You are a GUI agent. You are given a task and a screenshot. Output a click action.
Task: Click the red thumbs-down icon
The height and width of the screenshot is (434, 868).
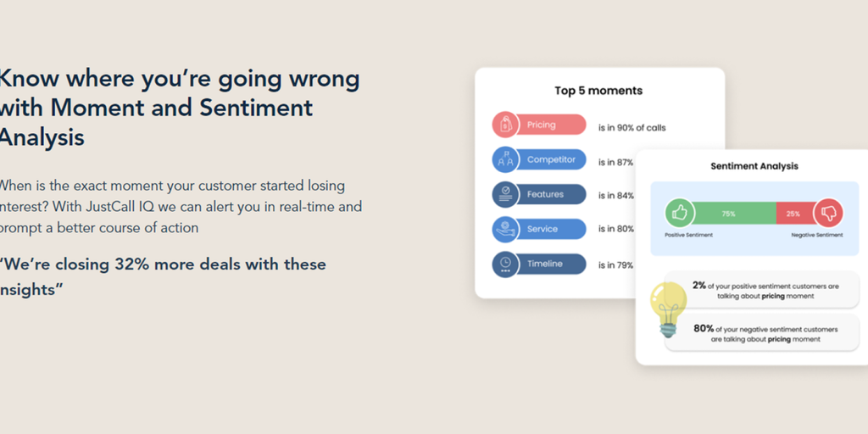point(828,214)
